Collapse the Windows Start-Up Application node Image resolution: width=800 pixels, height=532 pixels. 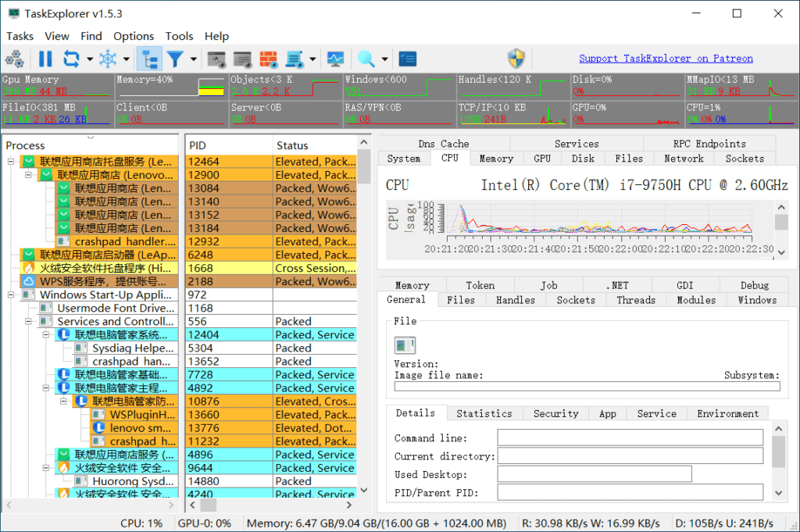point(11,295)
